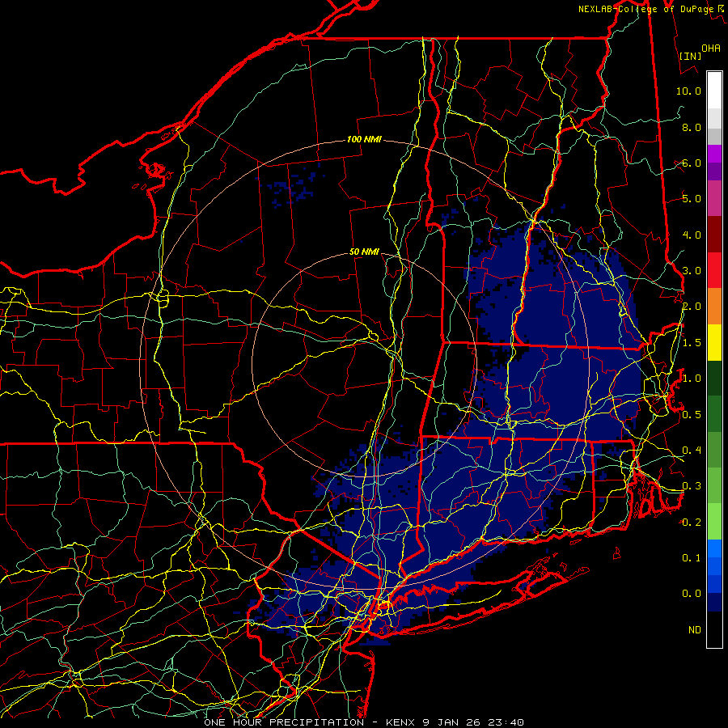Select the dark navy legend color band
The image size is (728, 728).
point(714,602)
